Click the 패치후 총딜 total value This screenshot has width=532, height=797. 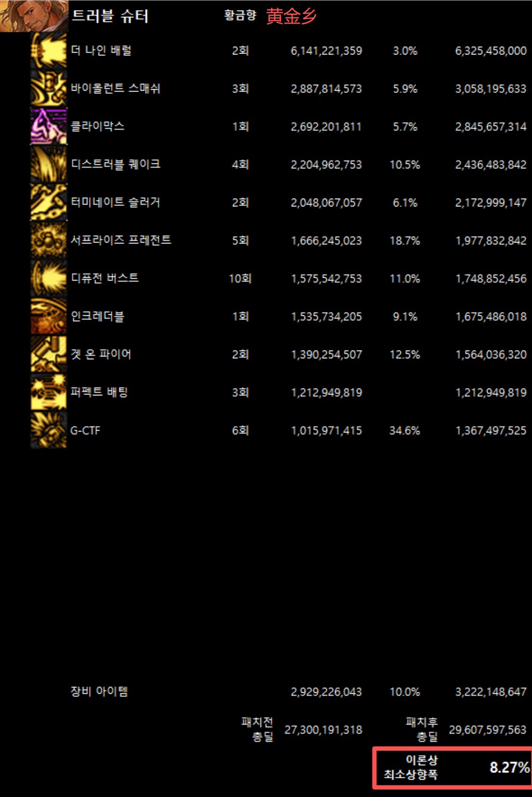click(488, 730)
